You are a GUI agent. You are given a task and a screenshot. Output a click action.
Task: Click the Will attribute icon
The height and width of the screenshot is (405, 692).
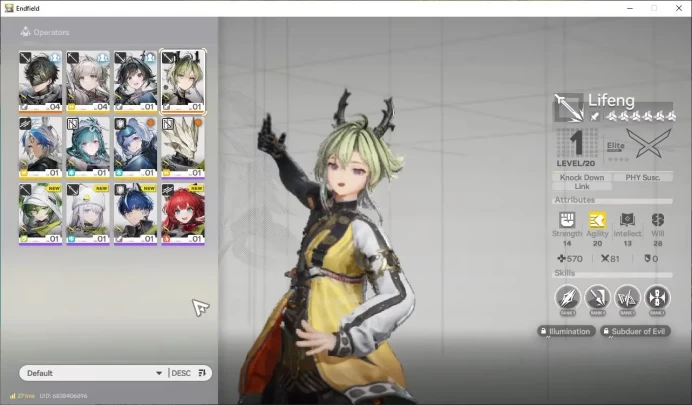point(658,220)
